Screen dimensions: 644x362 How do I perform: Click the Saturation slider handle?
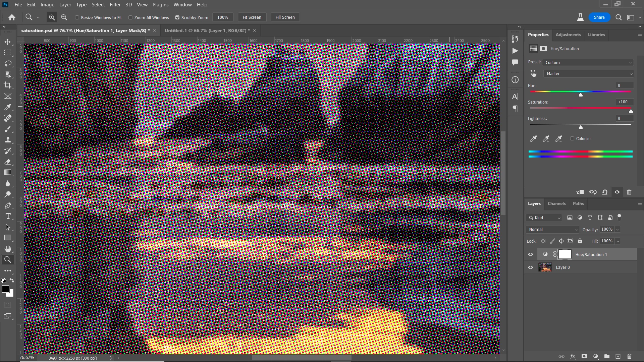tap(631, 111)
